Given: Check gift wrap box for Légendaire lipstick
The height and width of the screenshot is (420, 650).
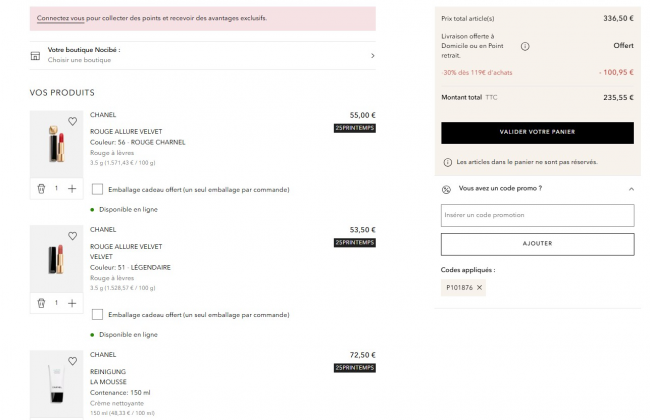Looking at the screenshot, I should click(x=97, y=314).
